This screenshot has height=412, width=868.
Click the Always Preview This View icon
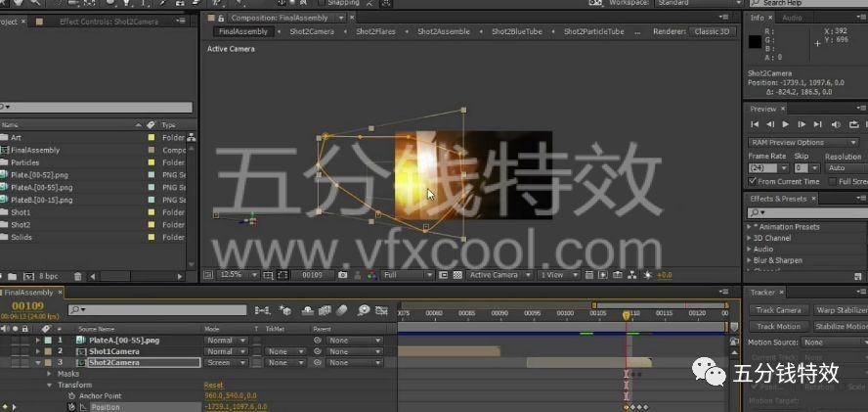(208, 275)
